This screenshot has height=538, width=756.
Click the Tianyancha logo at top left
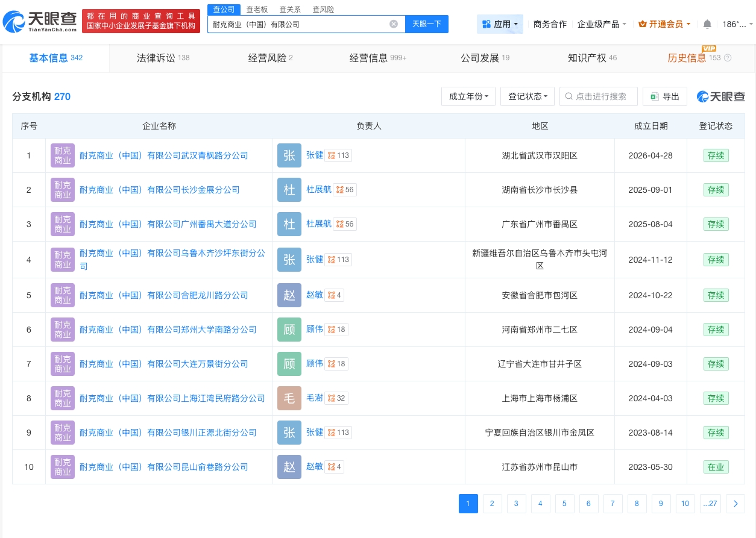tap(40, 22)
